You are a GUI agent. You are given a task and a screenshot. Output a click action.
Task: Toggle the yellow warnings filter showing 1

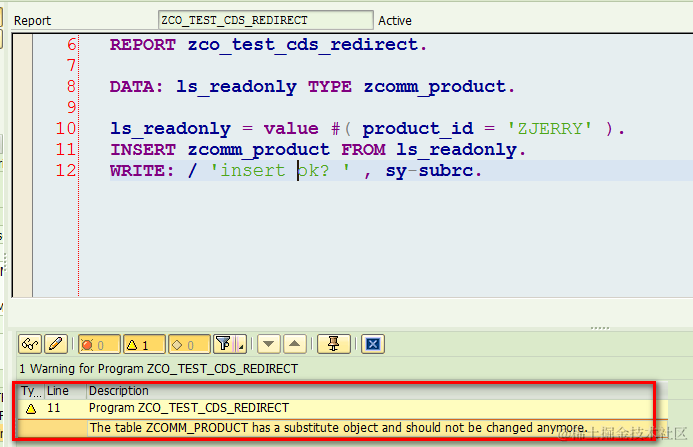point(144,344)
